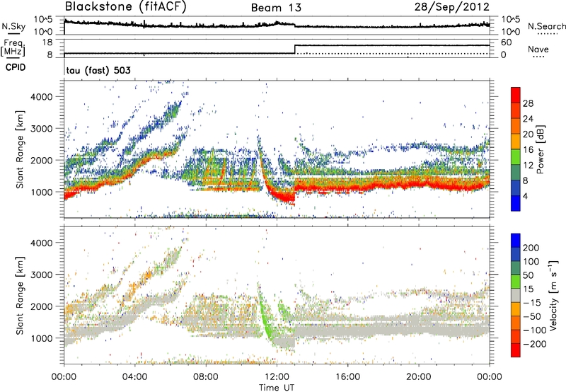Select the 'N.Sky' axis label
The height and width of the screenshot is (392, 566).
coord(13,26)
